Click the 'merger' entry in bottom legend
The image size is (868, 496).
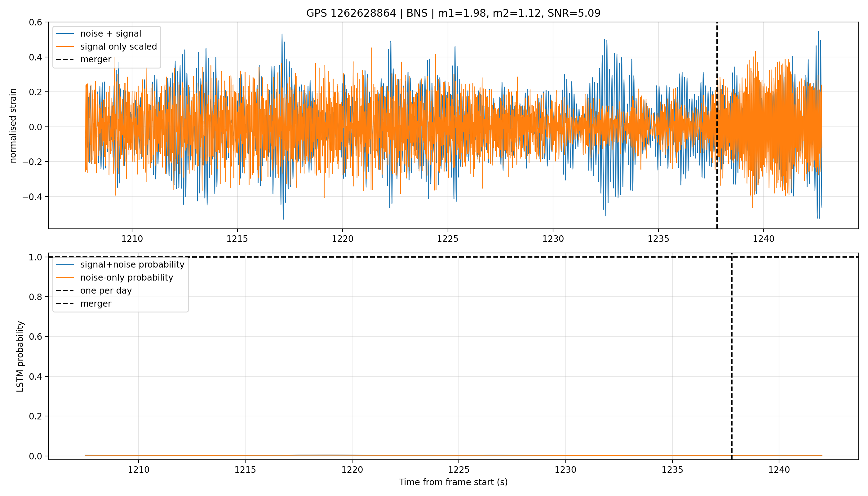83,303
